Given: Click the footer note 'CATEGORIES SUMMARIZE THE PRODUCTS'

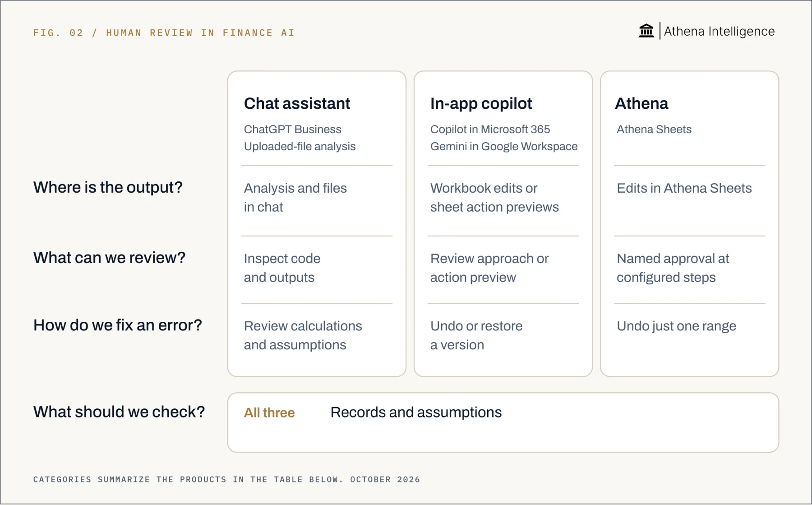Looking at the screenshot, I should click(x=226, y=479).
